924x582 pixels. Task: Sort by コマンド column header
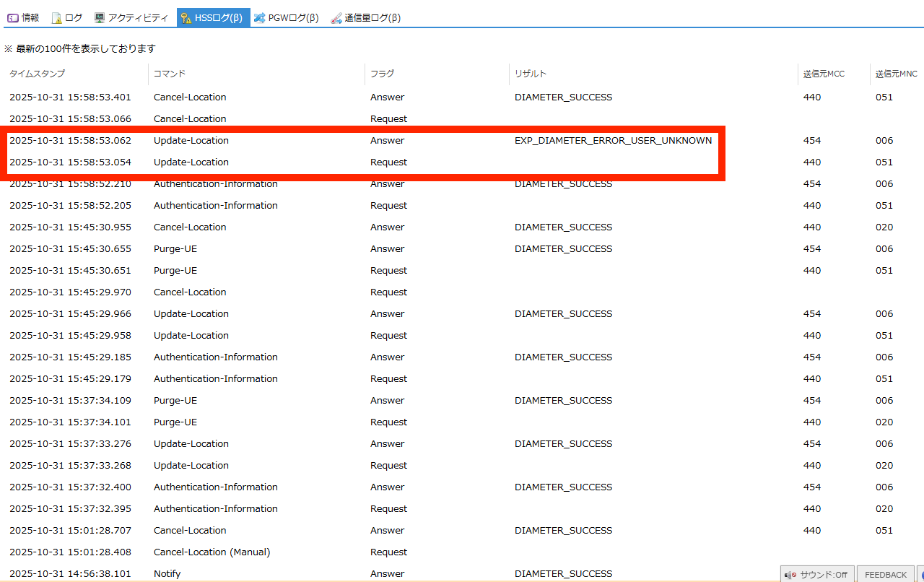pos(170,74)
